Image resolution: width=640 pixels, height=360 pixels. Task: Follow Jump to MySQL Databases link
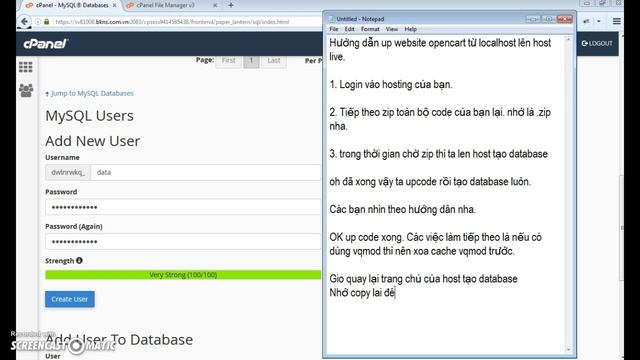point(89,93)
